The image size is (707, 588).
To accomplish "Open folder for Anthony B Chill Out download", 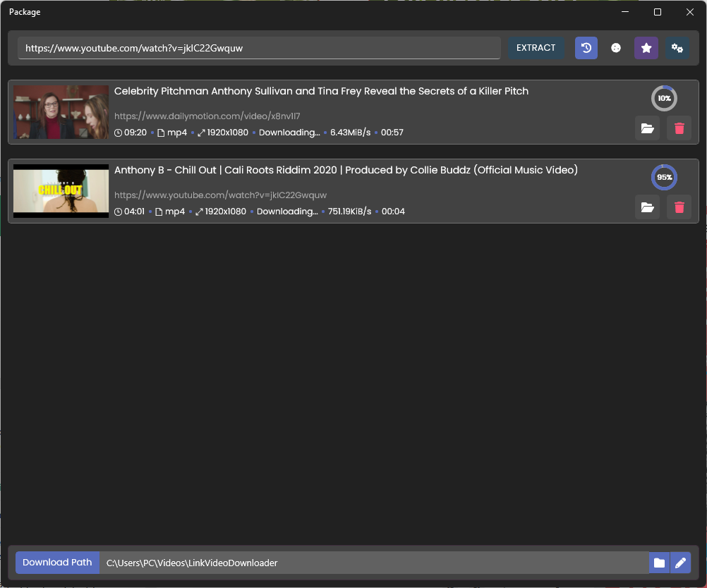I will tap(648, 207).
